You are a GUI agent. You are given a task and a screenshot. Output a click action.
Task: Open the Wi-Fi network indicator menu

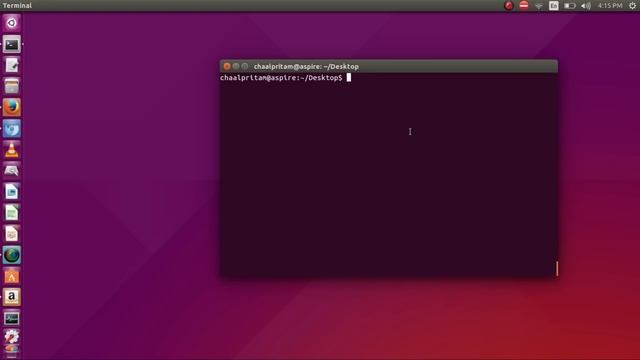[539, 6]
